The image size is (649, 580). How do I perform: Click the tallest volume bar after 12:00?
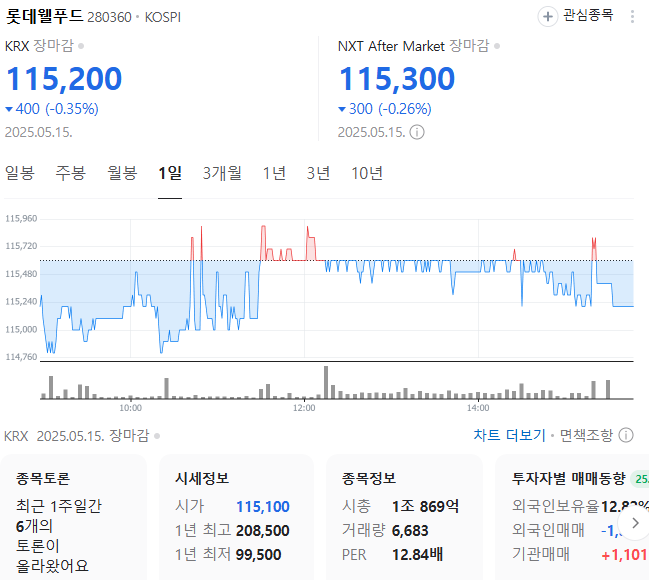pyautogui.click(x=326, y=382)
